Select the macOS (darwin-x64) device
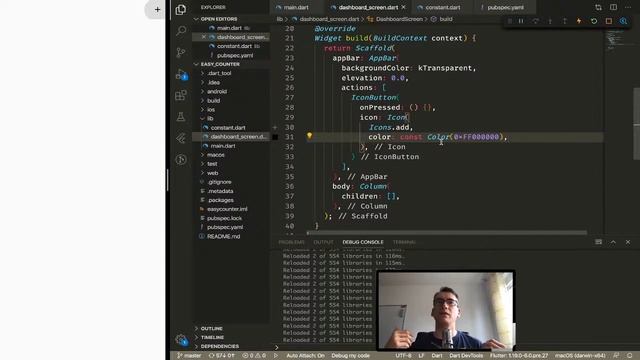The height and width of the screenshot is (360, 640). [580, 356]
